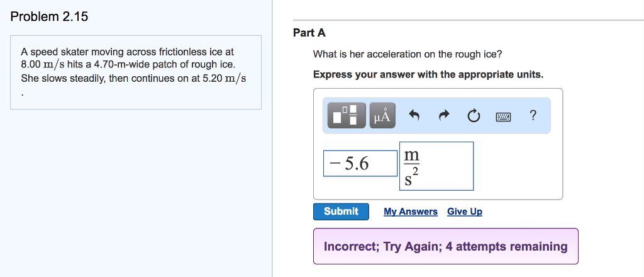Open the μÅ symbols palette
This screenshot has width=644, height=277.
(x=382, y=115)
